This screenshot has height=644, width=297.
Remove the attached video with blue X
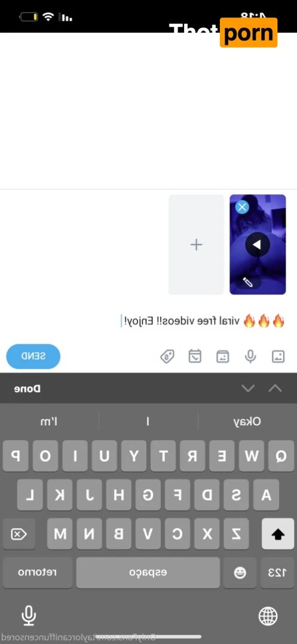[242, 207]
